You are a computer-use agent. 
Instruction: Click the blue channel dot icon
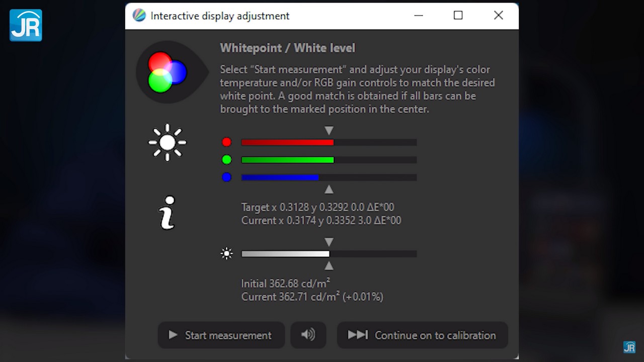coord(226,177)
